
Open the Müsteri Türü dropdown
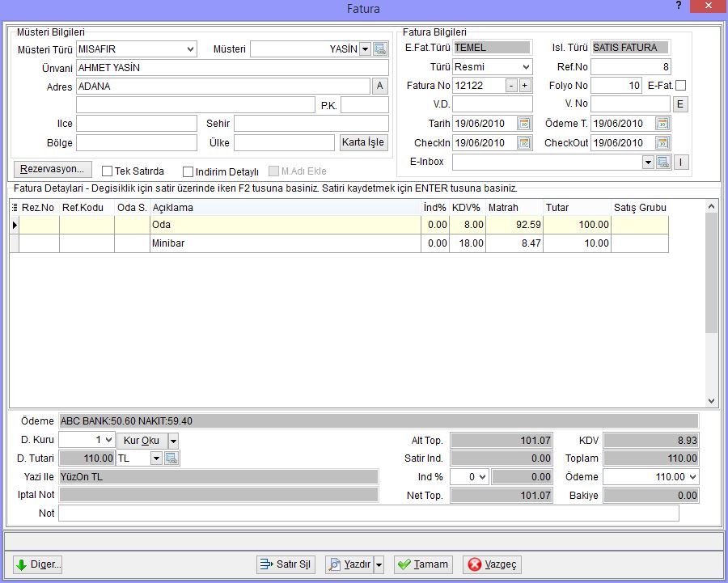pyautogui.click(x=190, y=49)
